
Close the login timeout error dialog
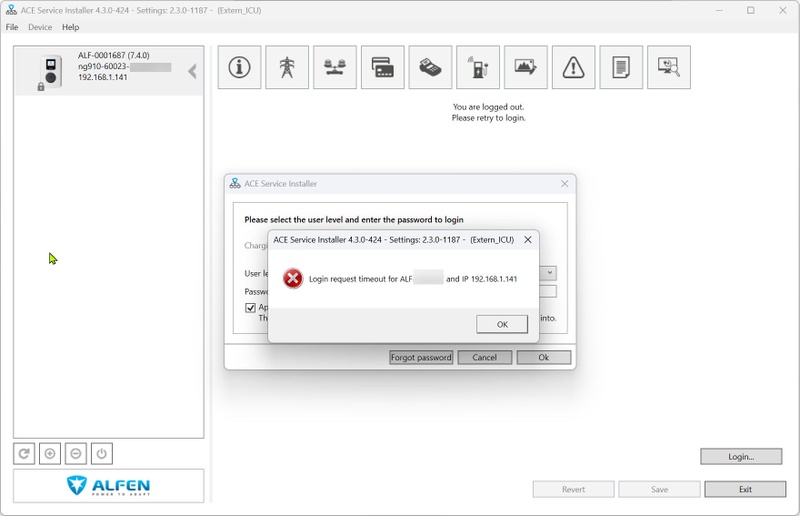528,239
